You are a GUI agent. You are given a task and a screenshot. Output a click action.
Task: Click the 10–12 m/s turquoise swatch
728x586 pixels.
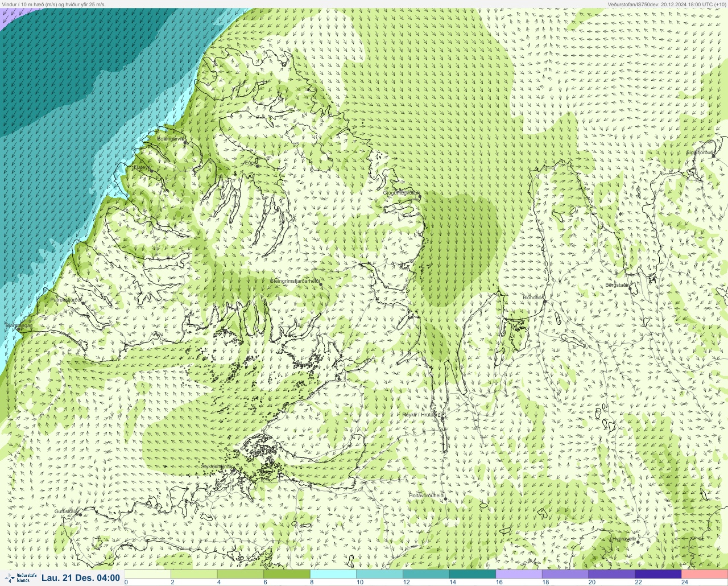380,574
